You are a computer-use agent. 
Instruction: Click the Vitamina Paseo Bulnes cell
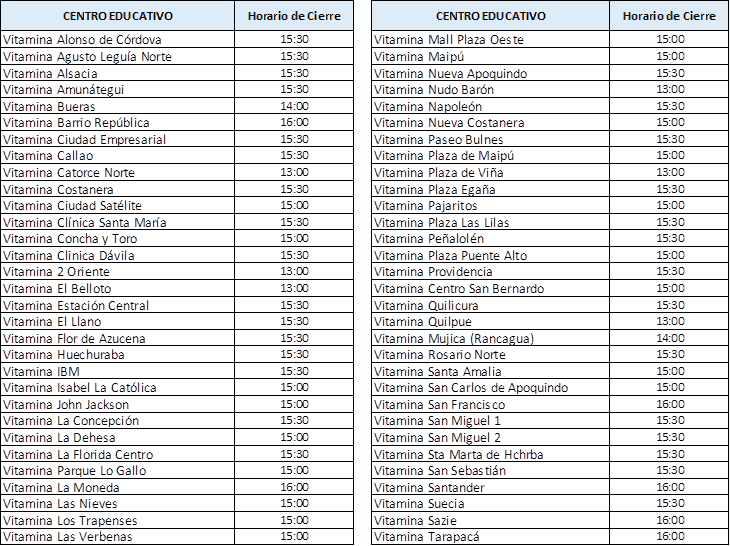coord(491,139)
